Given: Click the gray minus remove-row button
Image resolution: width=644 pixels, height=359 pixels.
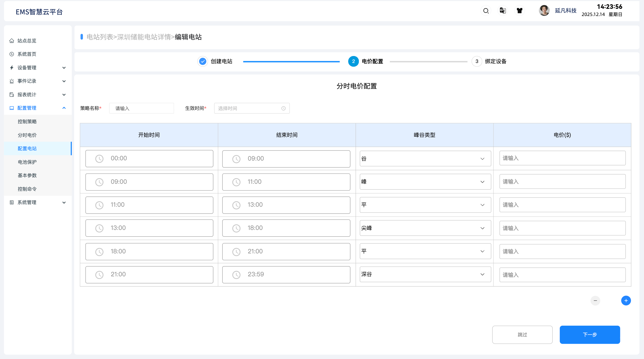Looking at the screenshot, I should 595,301.
